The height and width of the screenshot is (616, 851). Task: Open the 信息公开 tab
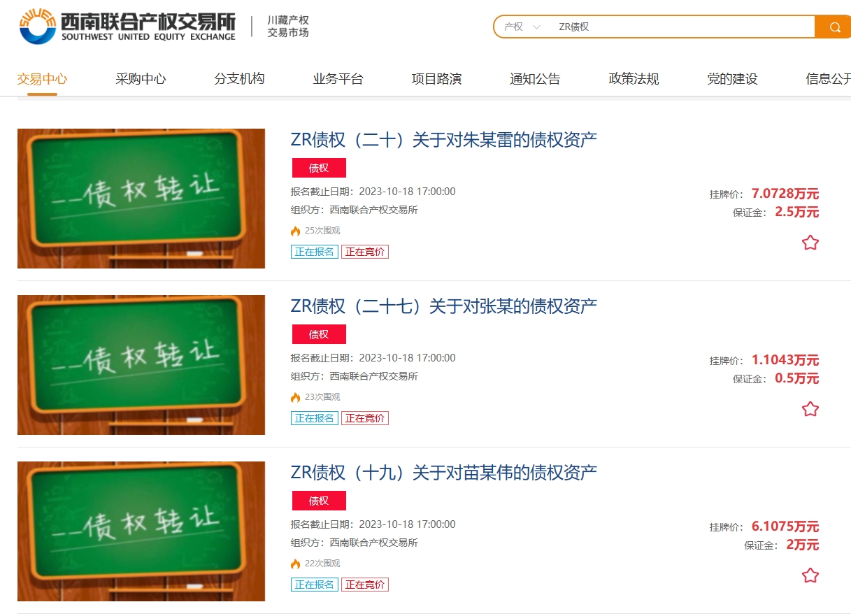coord(828,79)
